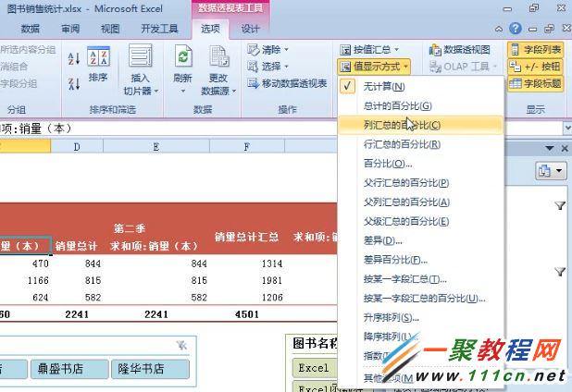The width and height of the screenshot is (572, 392).
Task: Open Summarize Values By (按值汇总) dropdown
Action: (369, 50)
